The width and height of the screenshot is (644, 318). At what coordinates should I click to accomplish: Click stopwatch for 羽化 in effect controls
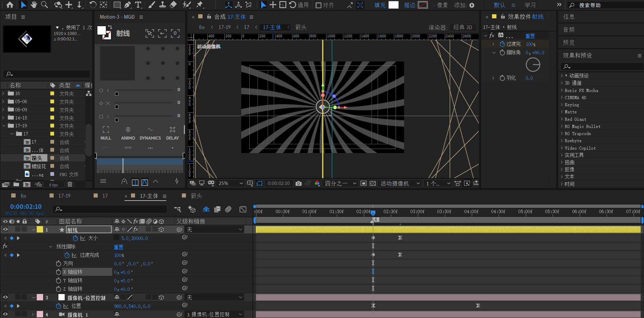502,78
